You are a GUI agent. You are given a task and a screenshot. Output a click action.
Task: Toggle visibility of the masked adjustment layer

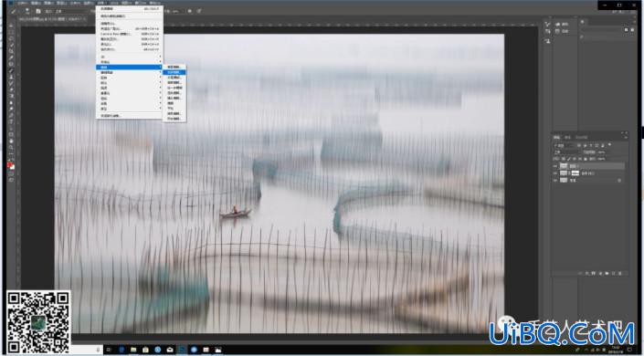pyautogui.click(x=555, y=173)
